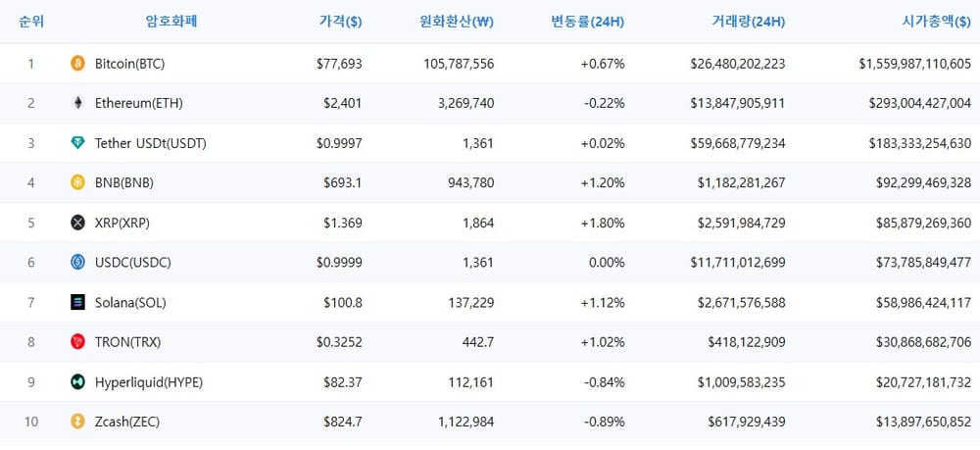Select the won value 105,787,556
This screenshot has width=980, height=450.
coord(459,63)
